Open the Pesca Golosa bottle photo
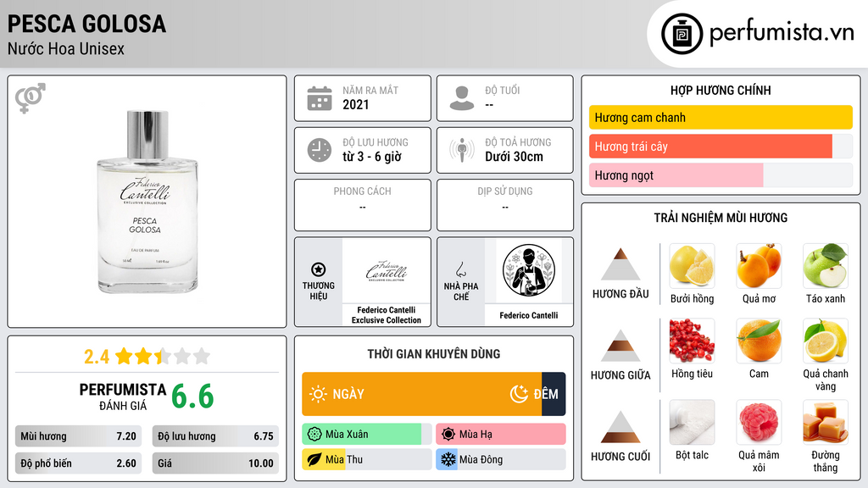This screenshot has height=488, width=868. 147,202
